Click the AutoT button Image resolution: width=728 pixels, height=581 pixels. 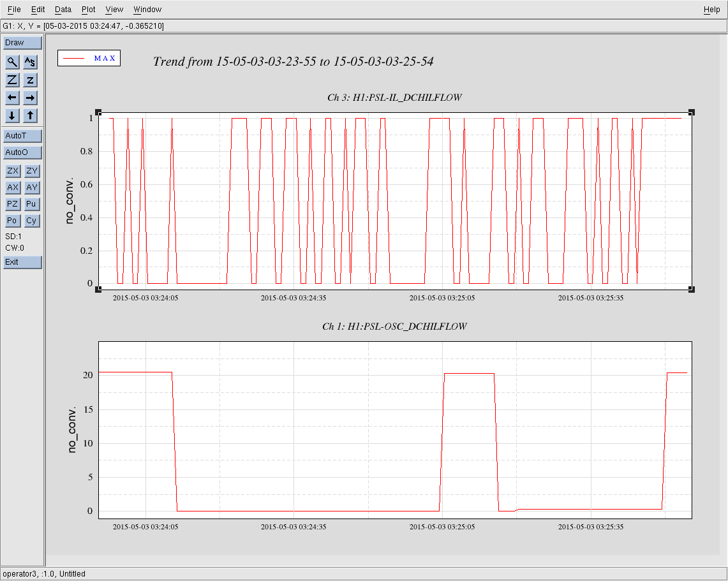tap(22, 136)
